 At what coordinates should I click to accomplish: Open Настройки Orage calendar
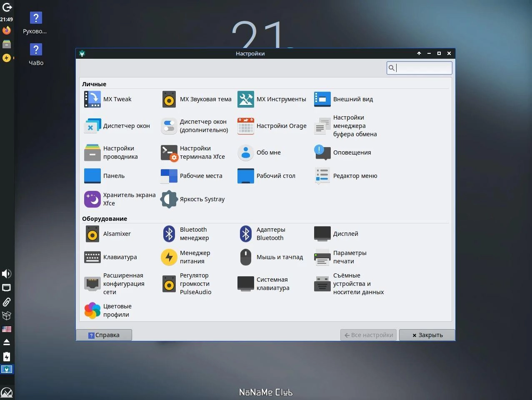(x=272, y=126)
